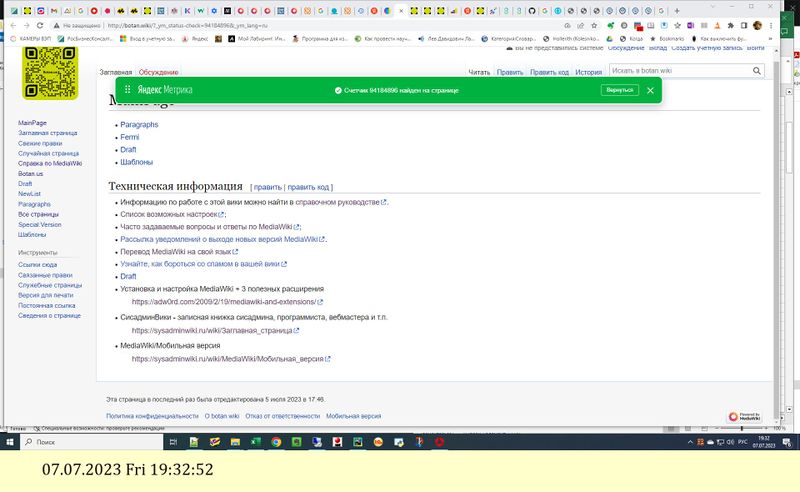The image size is (800, 492).
Task: Expand hidden system tray icons chevron
Action: point(690,442)
